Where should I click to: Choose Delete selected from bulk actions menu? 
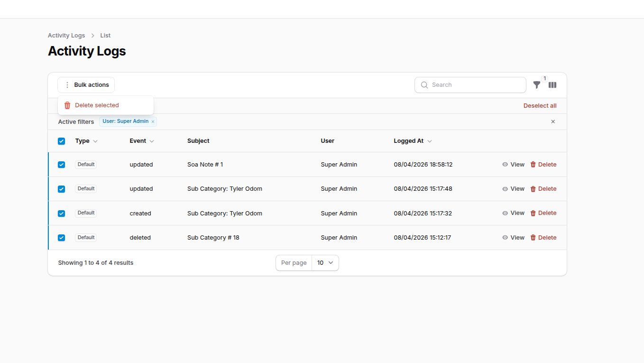pyautogui.click(x=96, y=105)
